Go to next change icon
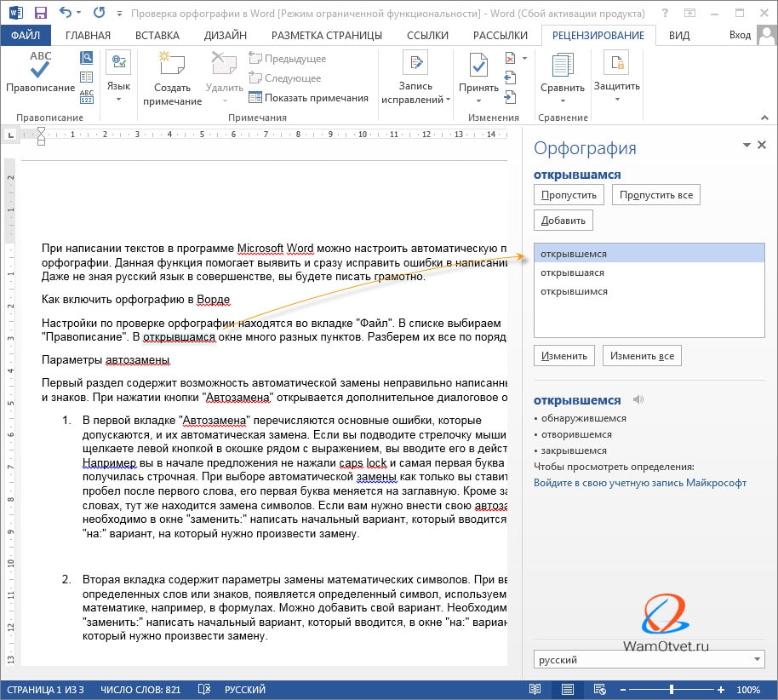Viewport: 778px width, 700px height. 510,97
